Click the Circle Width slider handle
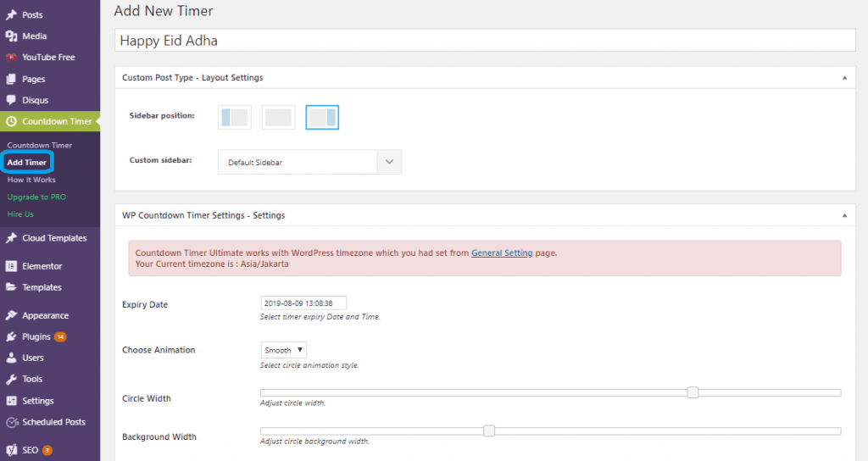868x461 pixels. pos(693,392)
